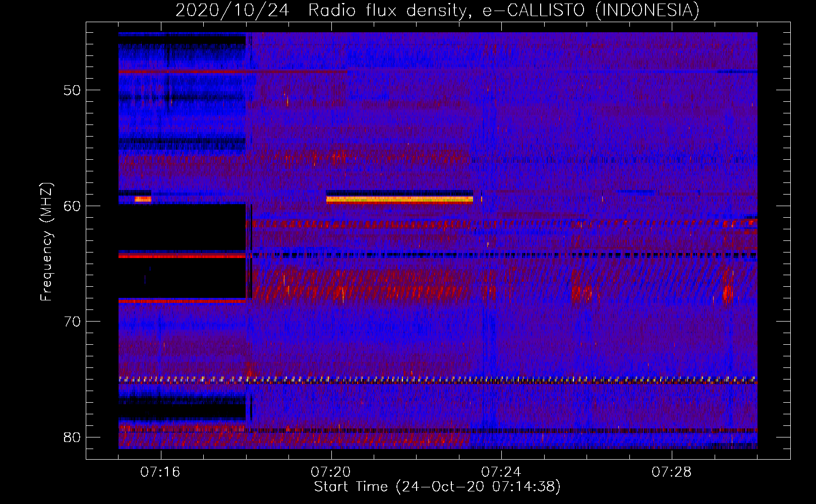Click the '07:24' time axis label
The image size is (816, 504).
[501, 472]
